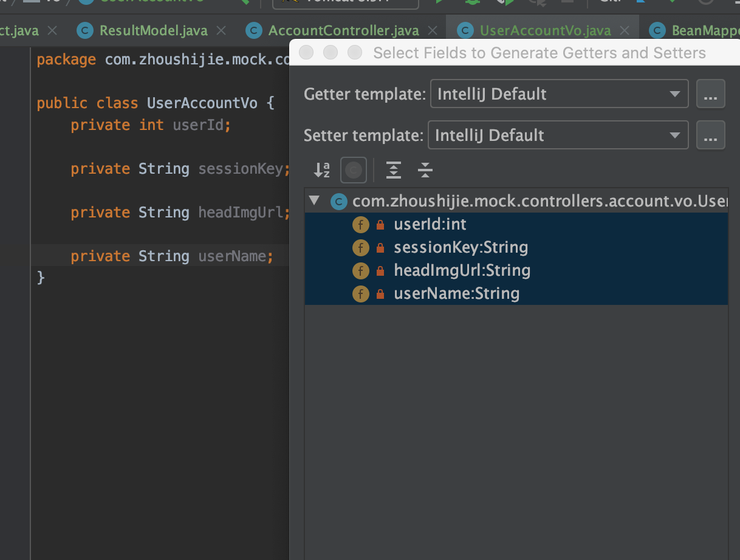Screen dimensions: 740x560
Task: Open the Getter template dropdown
Action: (559, 94)
